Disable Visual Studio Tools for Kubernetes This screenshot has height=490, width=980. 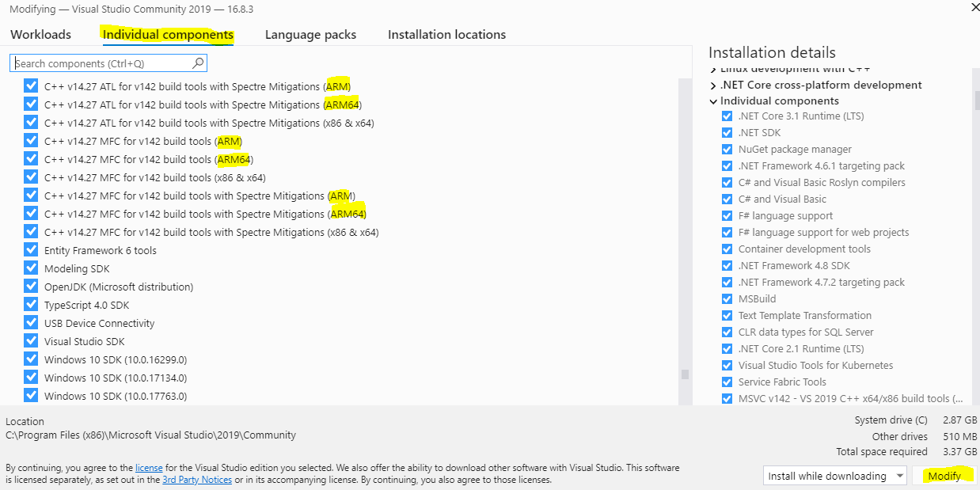tap(727, 365)
